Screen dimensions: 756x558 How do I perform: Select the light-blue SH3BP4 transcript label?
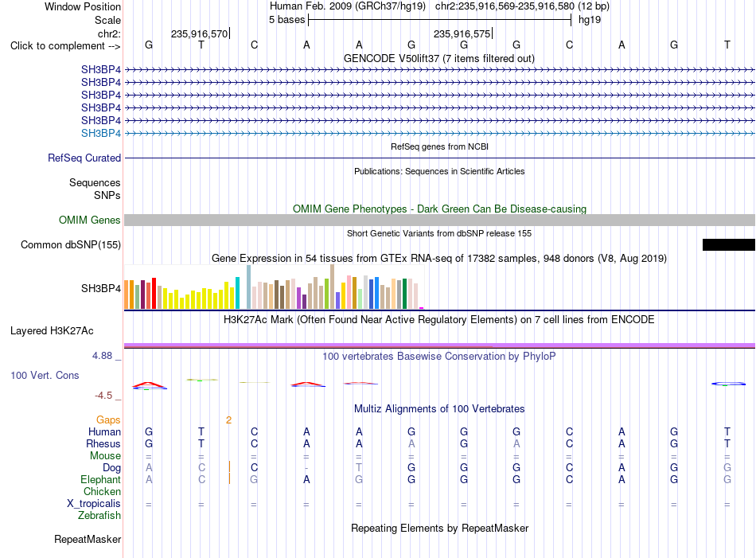tap(101, 133)
